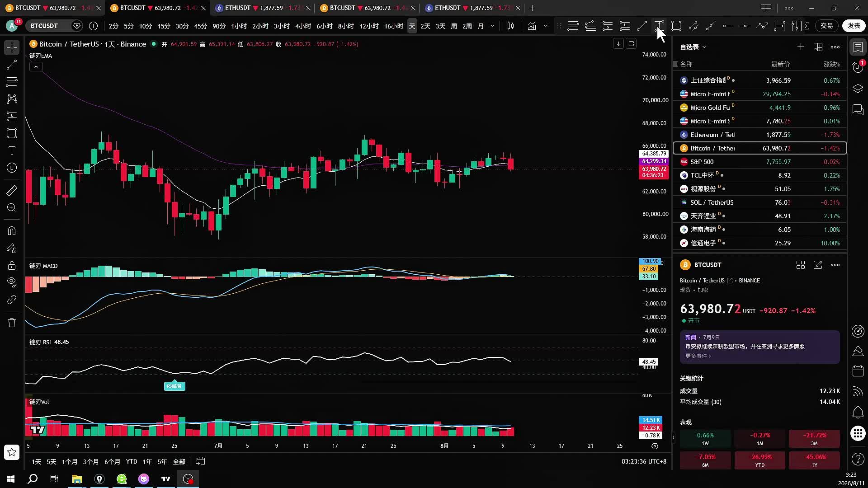Select the text annotation tool

(12, 150)
